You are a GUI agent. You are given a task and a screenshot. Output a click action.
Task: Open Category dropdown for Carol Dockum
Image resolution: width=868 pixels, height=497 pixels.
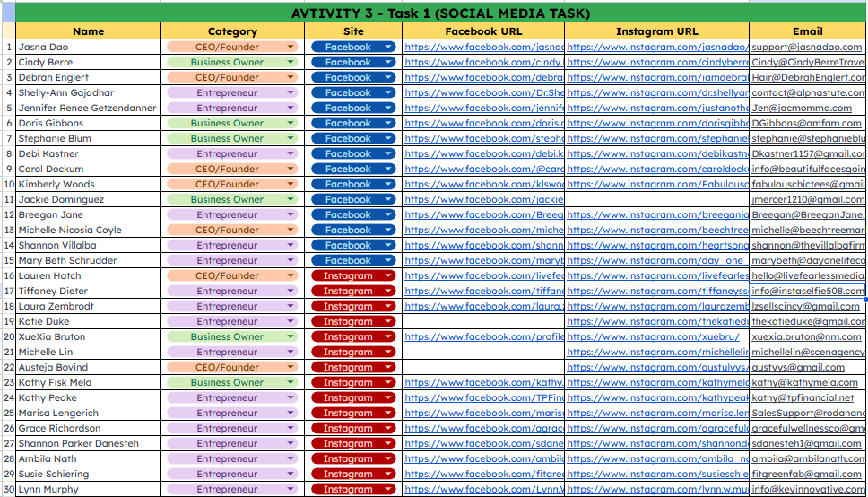click(290, 169)
